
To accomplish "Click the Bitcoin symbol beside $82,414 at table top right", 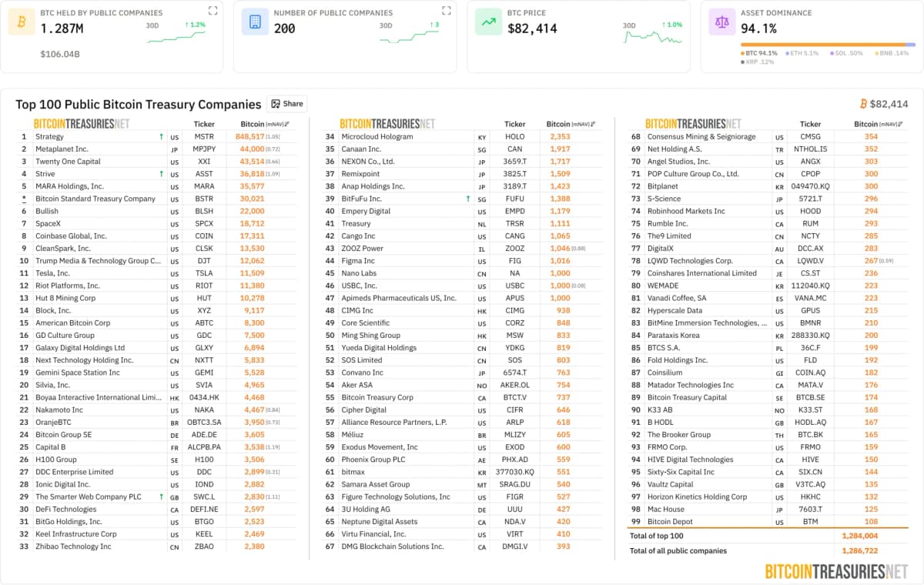I will pyautogui.click(x=864, y=104).
